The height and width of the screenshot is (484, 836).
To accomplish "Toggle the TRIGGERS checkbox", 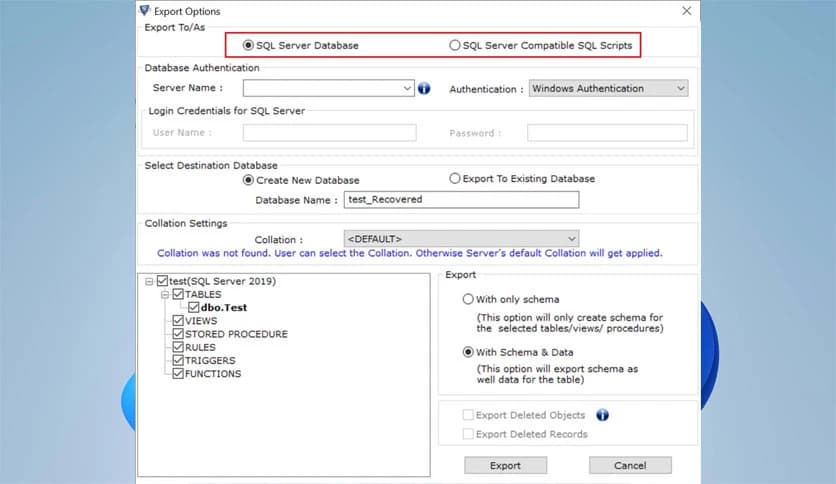I will point(178,360).
